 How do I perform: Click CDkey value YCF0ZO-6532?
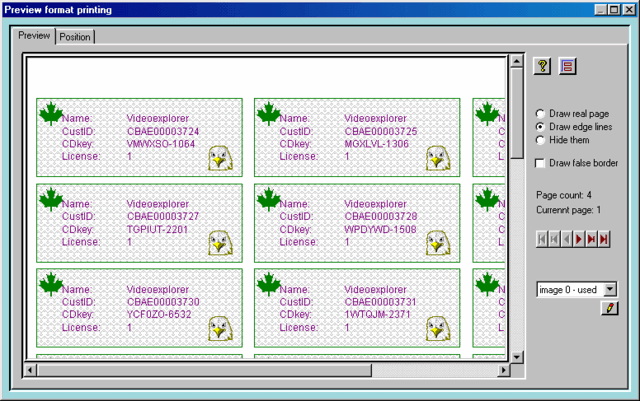(159, 314)
